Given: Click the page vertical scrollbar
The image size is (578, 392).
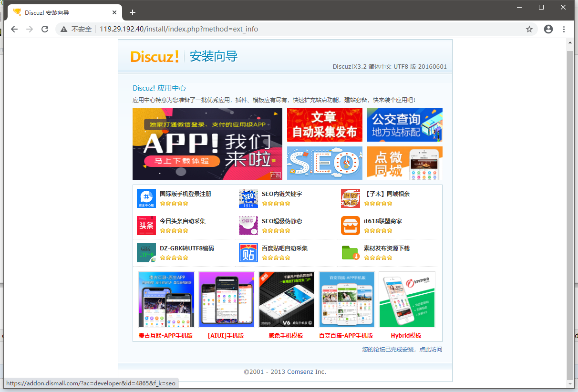Looking at the screenshot, I should coord(570,215).
